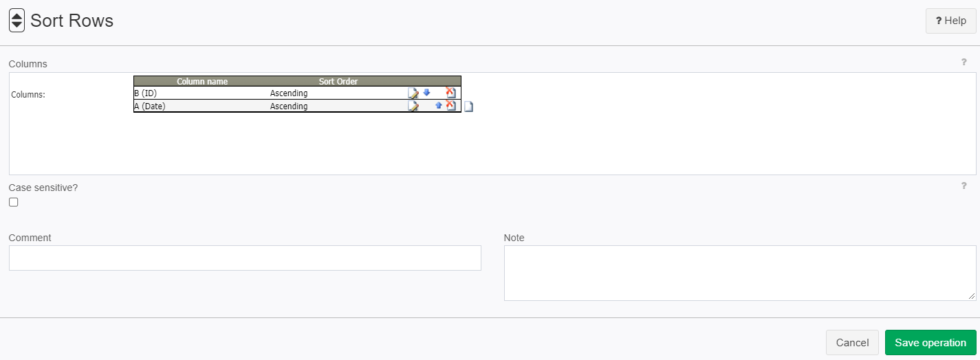The height and width of the screenshot is (360, 980).
Task: Add a new sort column row
Action: pyautogui.click(x=468, y=106)
